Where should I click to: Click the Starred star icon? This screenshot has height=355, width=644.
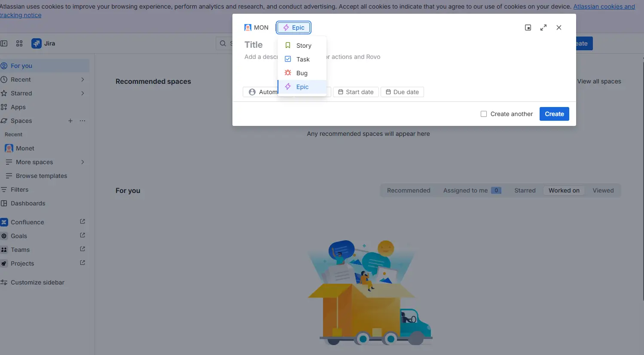point(4,93)
